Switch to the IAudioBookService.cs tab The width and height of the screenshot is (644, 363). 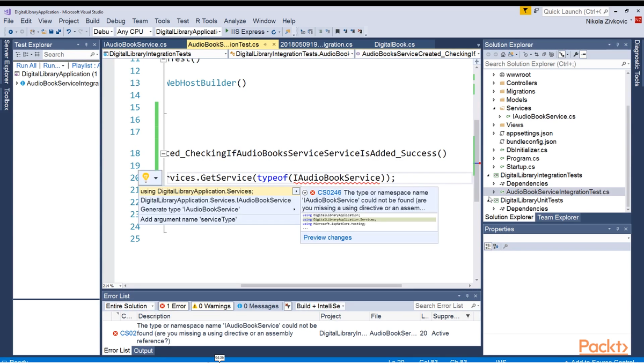(x=135, y=45)
